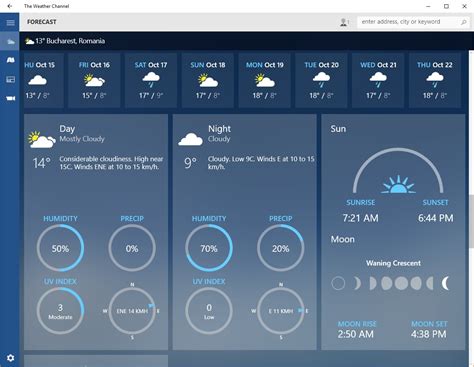Open the hamburger navigation menu
Viewport: 474px width, 367px height.
point(10,22)
